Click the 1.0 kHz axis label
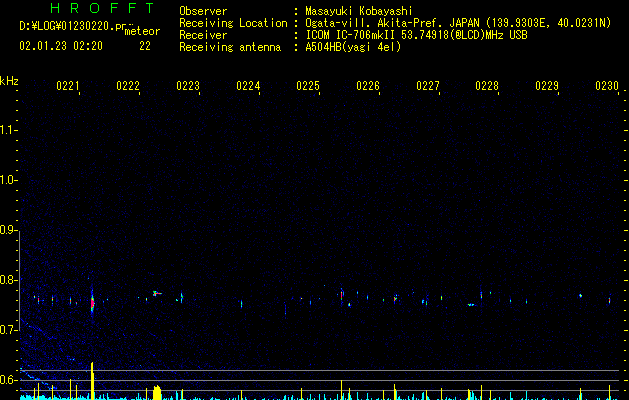The image size is (629, 400). (8, 180)
